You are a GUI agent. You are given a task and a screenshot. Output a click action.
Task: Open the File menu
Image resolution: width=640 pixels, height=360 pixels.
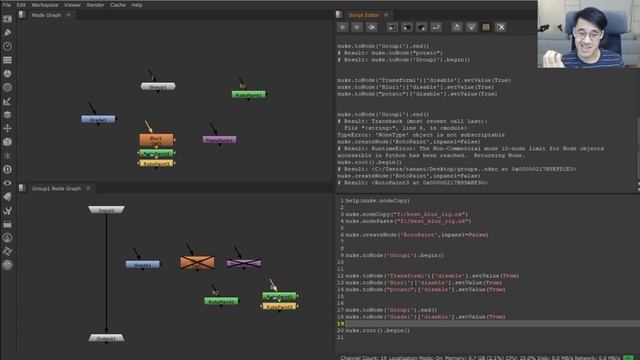click(7, 5)
